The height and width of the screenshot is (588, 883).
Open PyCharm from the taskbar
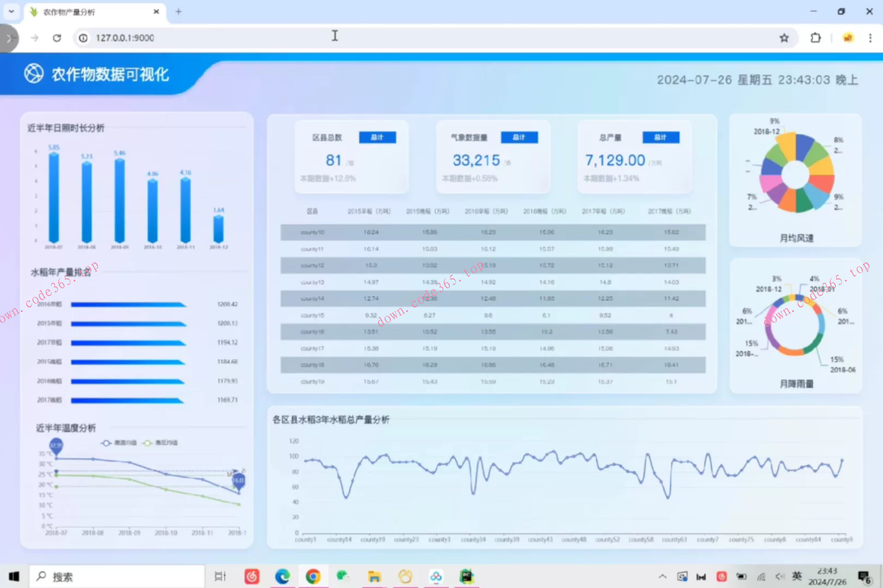(467, 576)
